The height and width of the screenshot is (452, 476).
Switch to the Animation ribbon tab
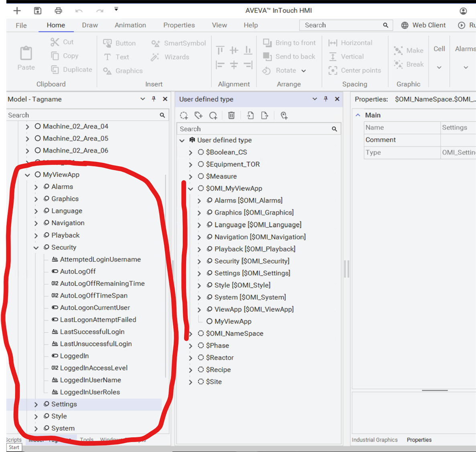click(130, 25)
